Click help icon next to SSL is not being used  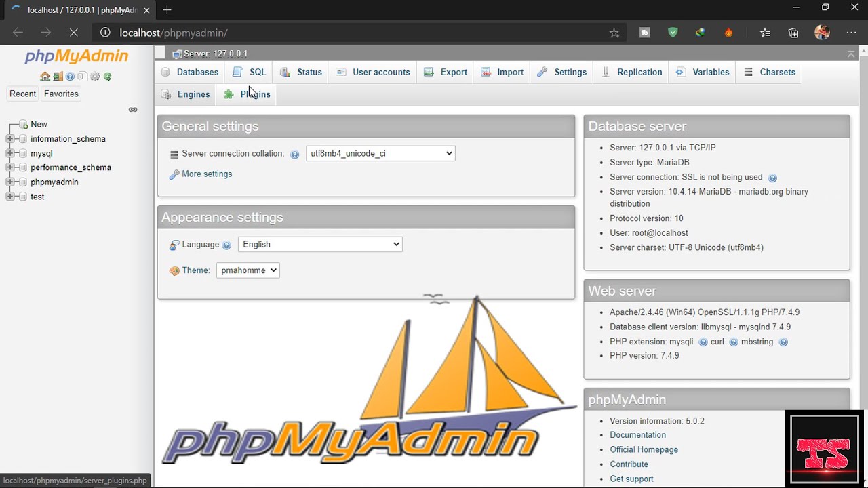(x=772, y=178)
